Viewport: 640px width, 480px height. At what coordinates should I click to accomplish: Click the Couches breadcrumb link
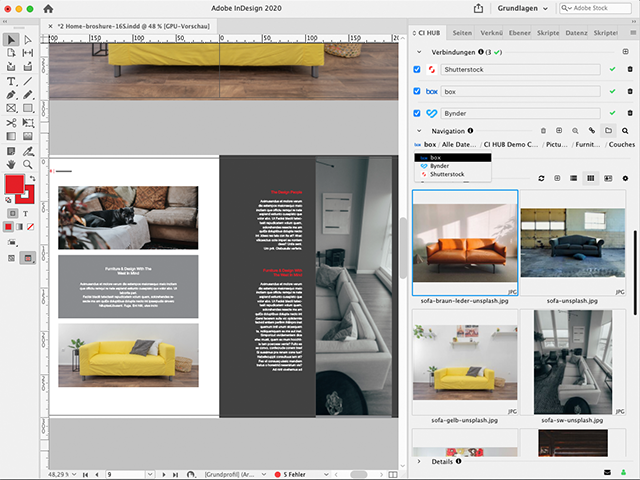[x=622, y=144]
